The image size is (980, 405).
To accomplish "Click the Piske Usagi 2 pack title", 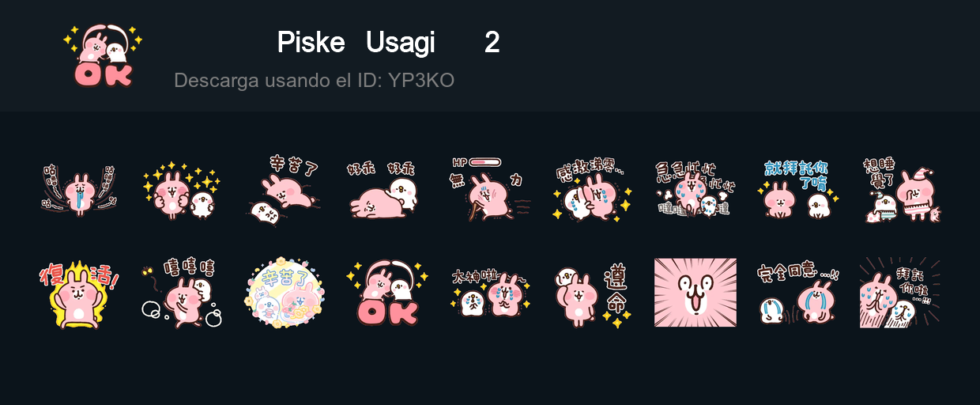I will [x=388, y=43].
